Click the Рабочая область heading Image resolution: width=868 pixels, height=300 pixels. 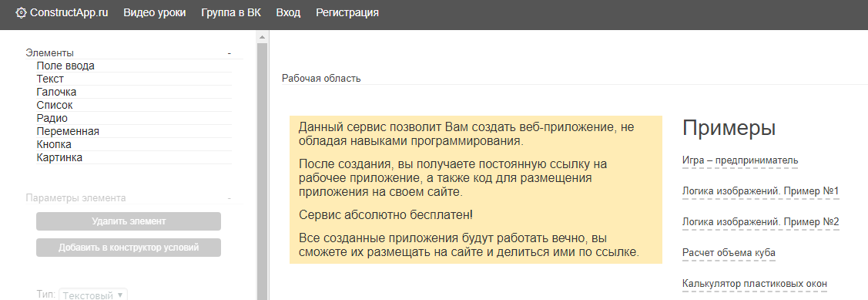(321, 78)
